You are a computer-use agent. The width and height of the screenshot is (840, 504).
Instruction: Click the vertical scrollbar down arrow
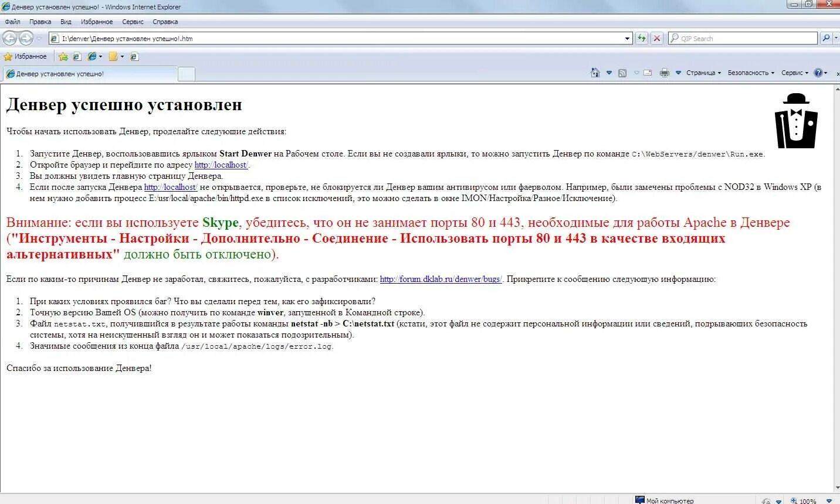pyautogui.click(x=836, y=488)
